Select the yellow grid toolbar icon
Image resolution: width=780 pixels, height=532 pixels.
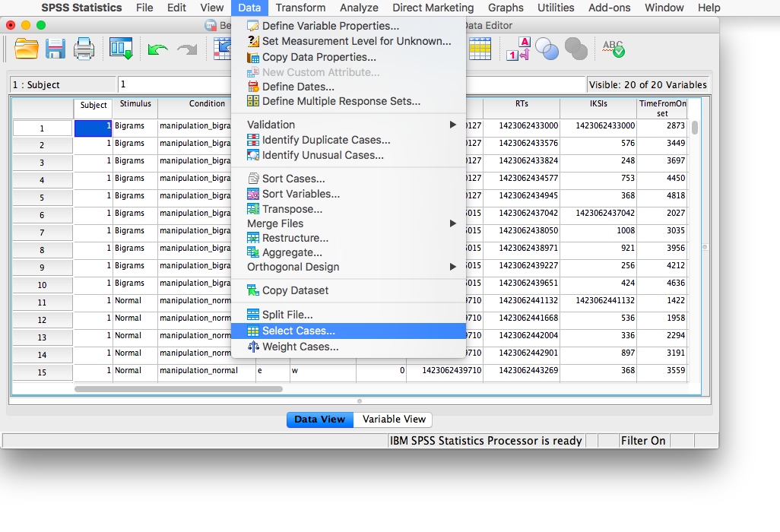(x=480, y=49)
